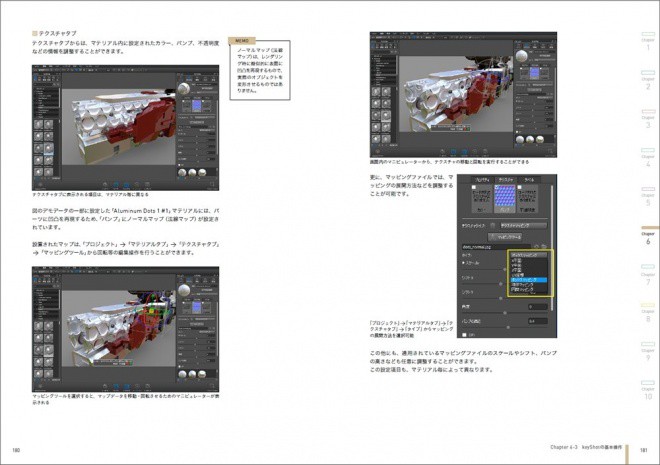This screenshot has width=660, height=465.
Task: Click the dots_normal.jpg file name field
Action: [496, 247]
